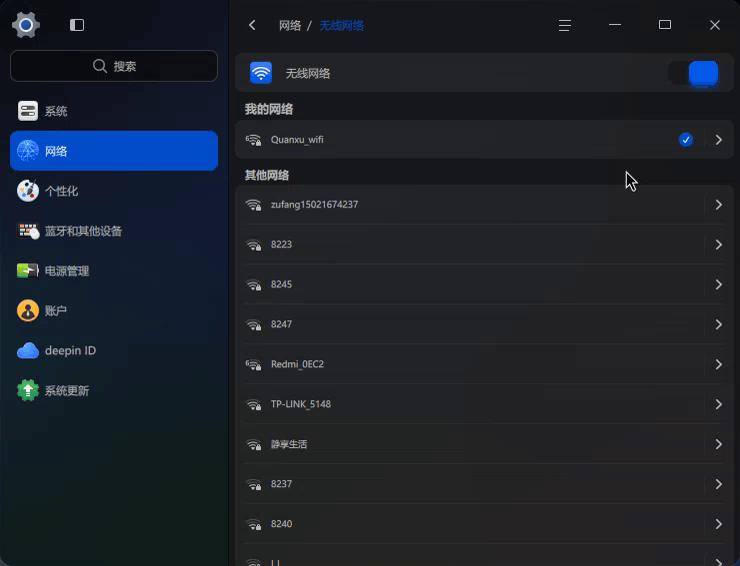
Task: Open 蓝牙和其他设备 settings
Action: (114, 231)
